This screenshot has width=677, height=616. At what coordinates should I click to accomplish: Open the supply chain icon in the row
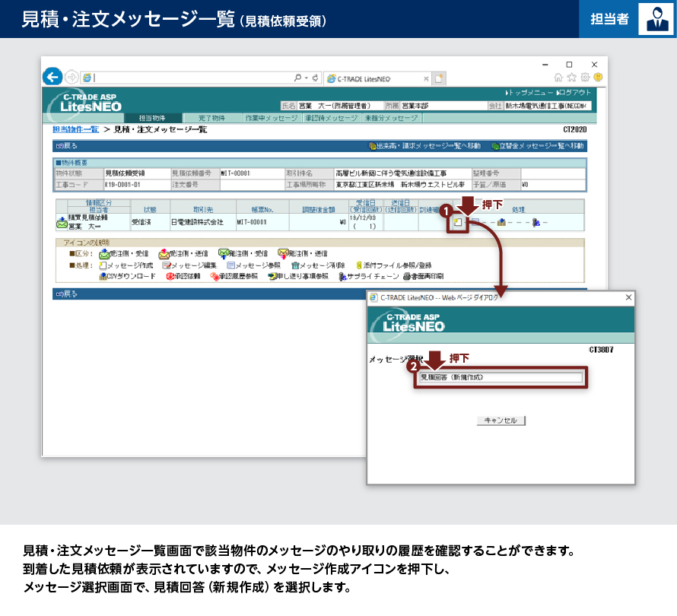click(536, 223)
